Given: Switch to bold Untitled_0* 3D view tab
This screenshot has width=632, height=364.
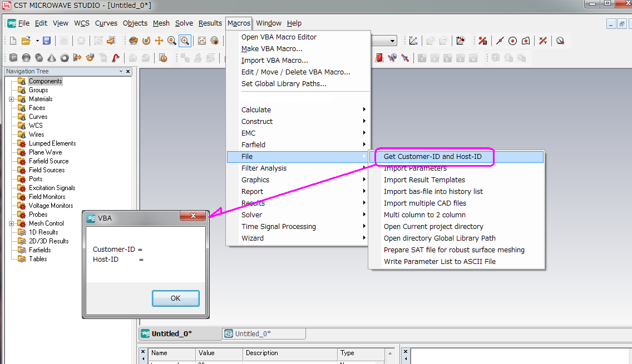Looking at the screenshot, I should point(180,334).
